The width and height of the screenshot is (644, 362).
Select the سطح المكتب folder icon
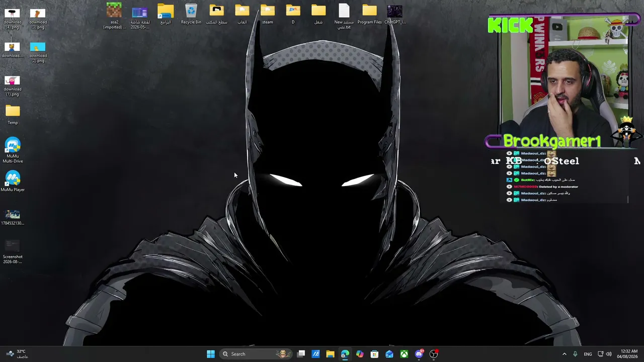[x=216, y=14]
